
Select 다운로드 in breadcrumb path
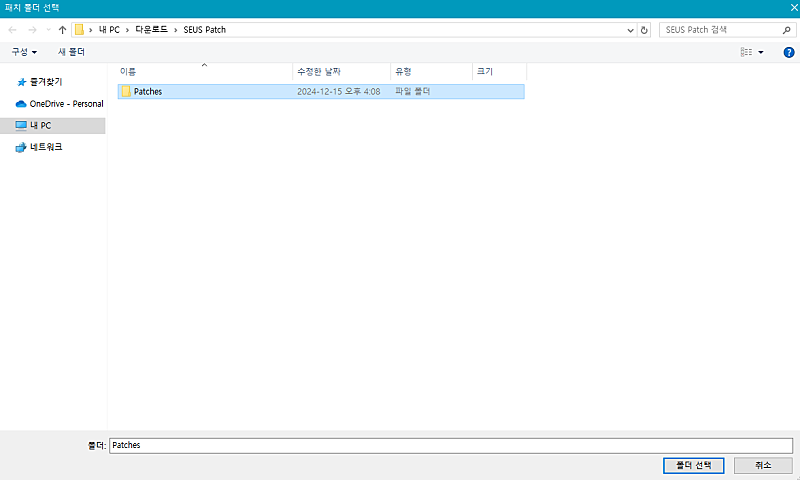pyautogui.click(x=151, y=30)
